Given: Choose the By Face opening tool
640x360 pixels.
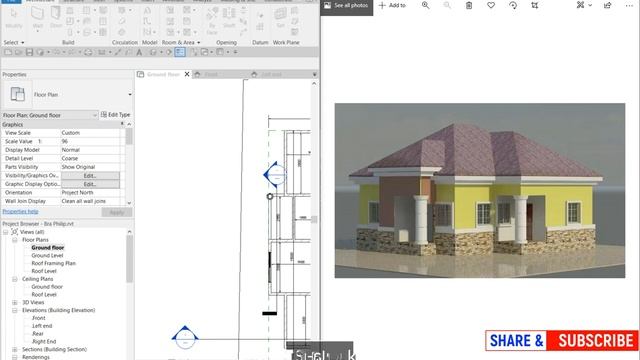Looking at the screenshot, I should click(x=212, y=20).
